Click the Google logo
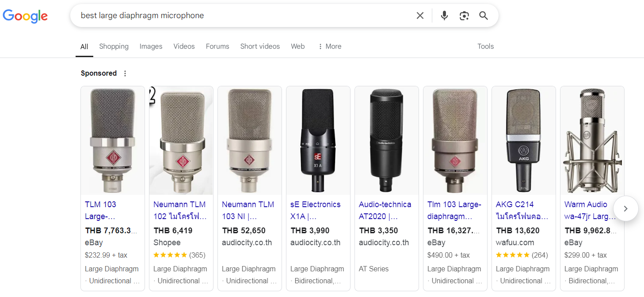This screenshot has width=644, height=297. pyautogui.click(x=25, y=16)
